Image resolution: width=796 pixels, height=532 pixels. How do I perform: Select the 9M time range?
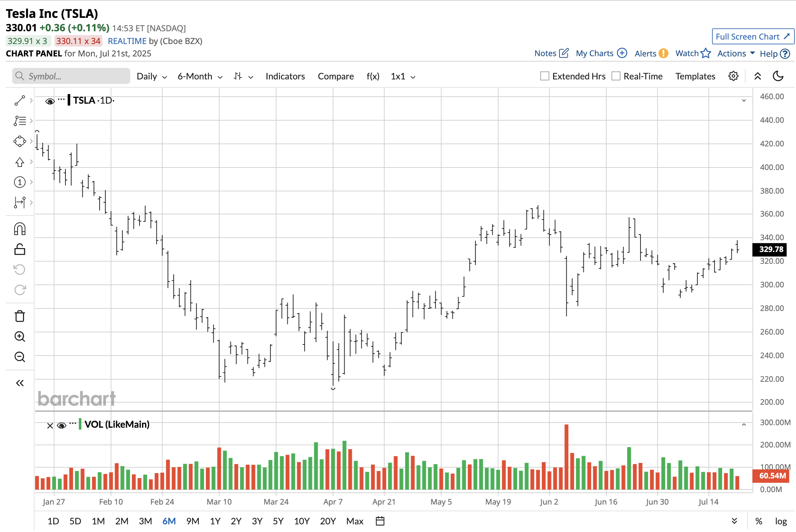[x=192, y=521]
